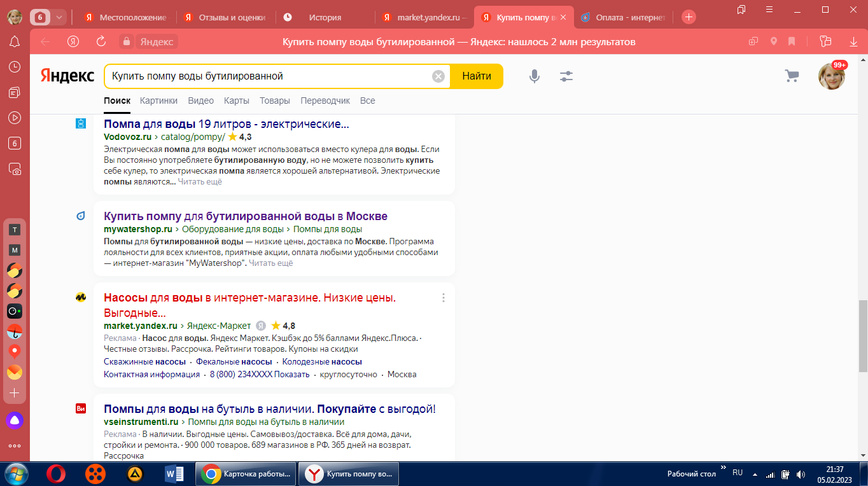Image resolution: width=868 pixels, height=486 pixels.
Task: Click the Яндекс logo
Action: [x=67, y=76]
